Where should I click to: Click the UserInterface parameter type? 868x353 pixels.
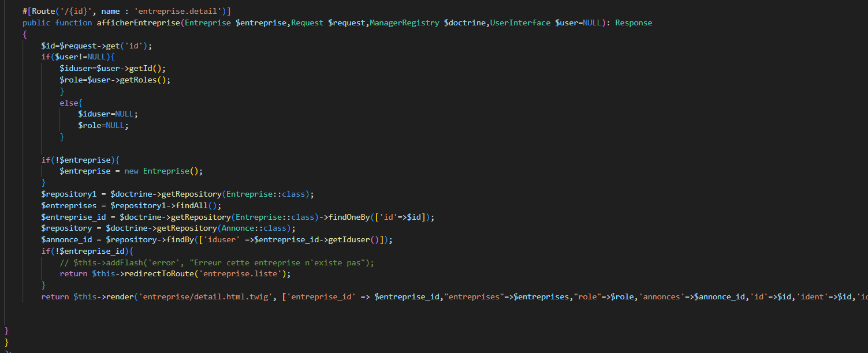520,23
